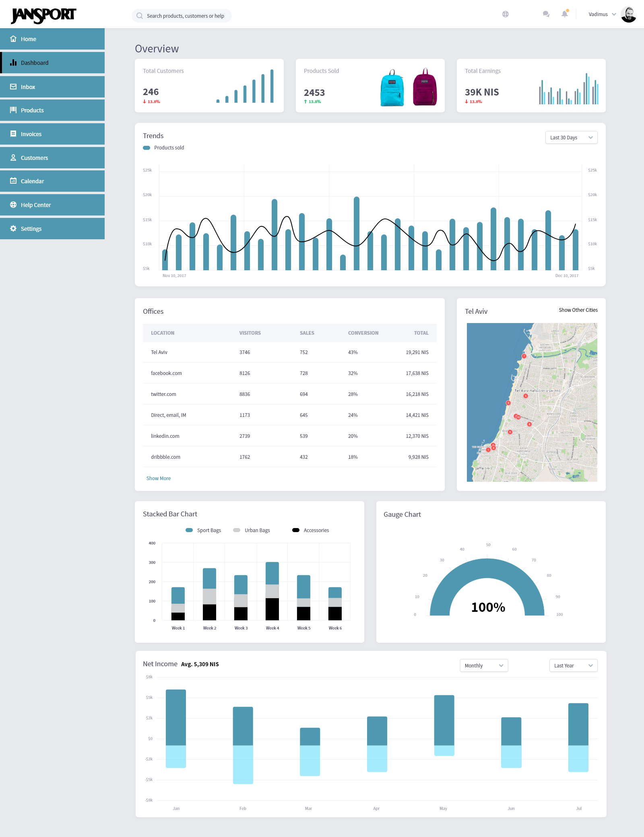Expand the Last Year selector
The width and height of the screenshot is (644, 837).
point(573,665)
